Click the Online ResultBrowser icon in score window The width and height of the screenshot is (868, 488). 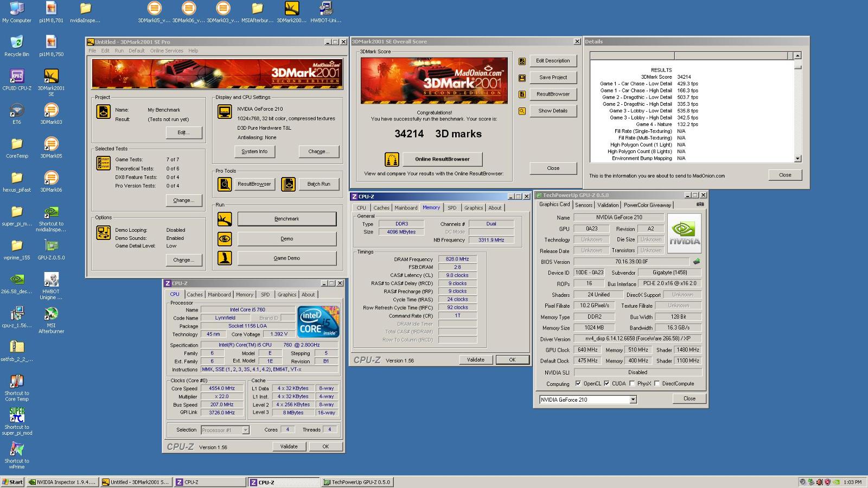pyautogui.click(x=391, y=159)
